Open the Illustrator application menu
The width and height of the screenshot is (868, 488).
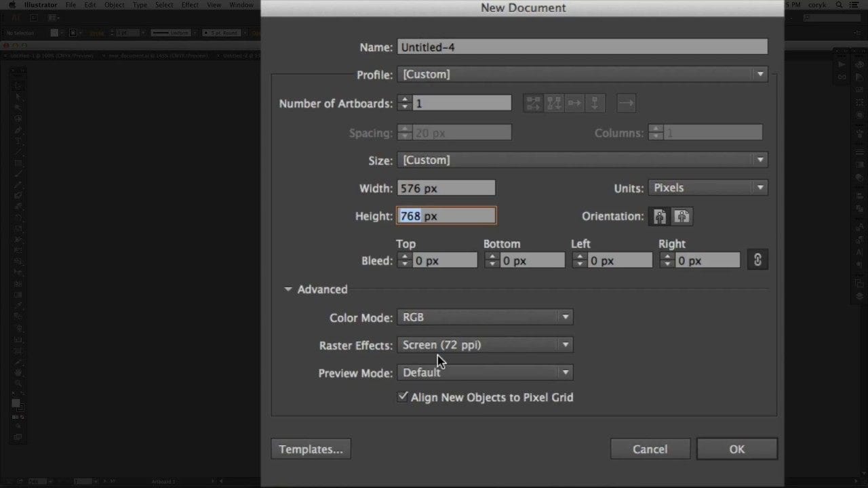(x=41, y=5)
